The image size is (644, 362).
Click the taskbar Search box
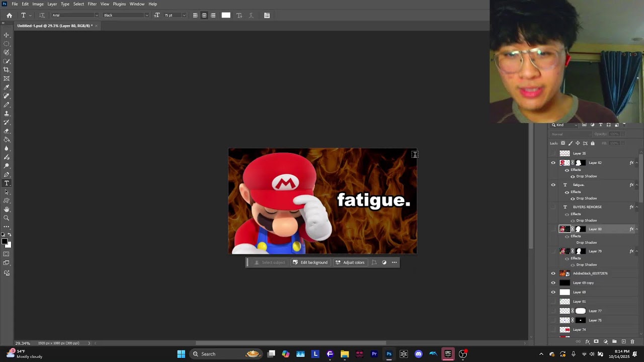click(227, 354)
